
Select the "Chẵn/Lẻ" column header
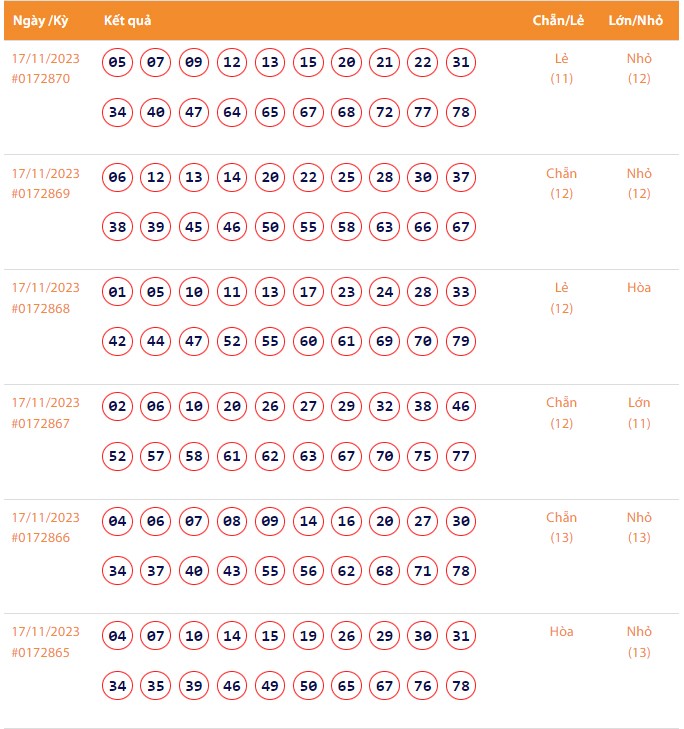560,21
